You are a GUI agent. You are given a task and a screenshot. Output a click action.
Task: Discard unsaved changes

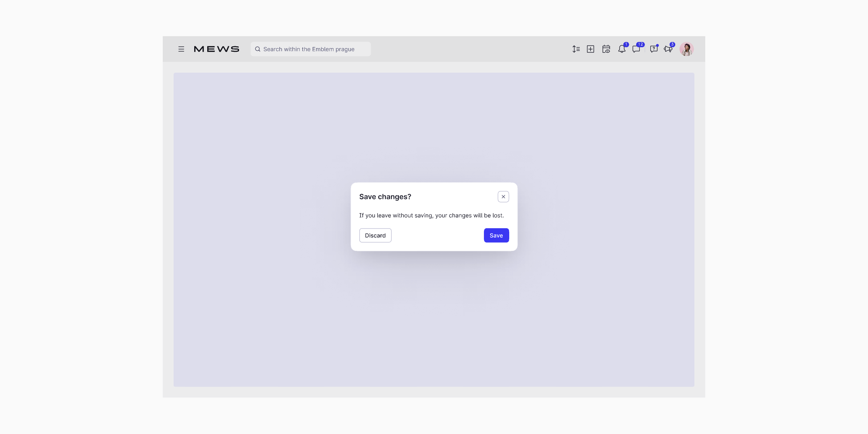click(x=375, y=235)
